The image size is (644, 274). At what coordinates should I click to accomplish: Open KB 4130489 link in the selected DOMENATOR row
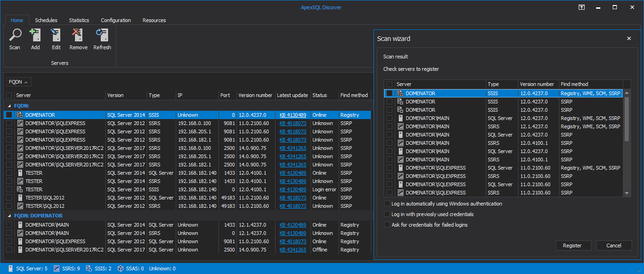[x=293, y=115]
